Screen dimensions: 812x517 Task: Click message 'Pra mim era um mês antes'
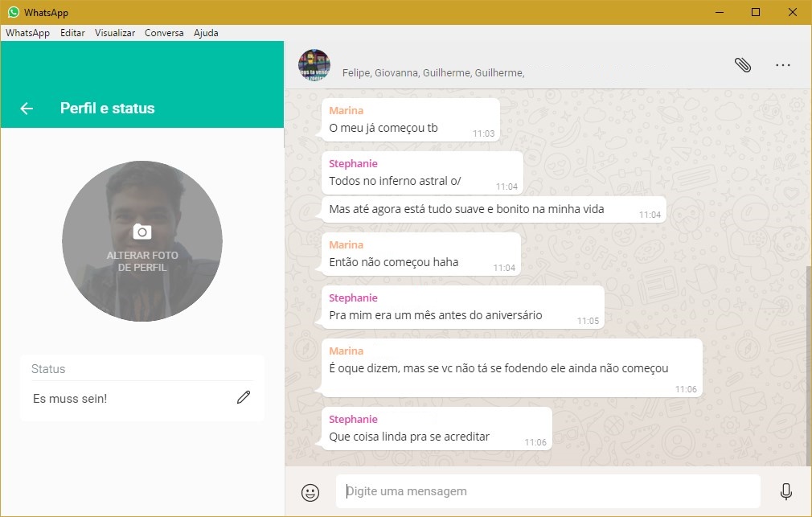point(436,315)
